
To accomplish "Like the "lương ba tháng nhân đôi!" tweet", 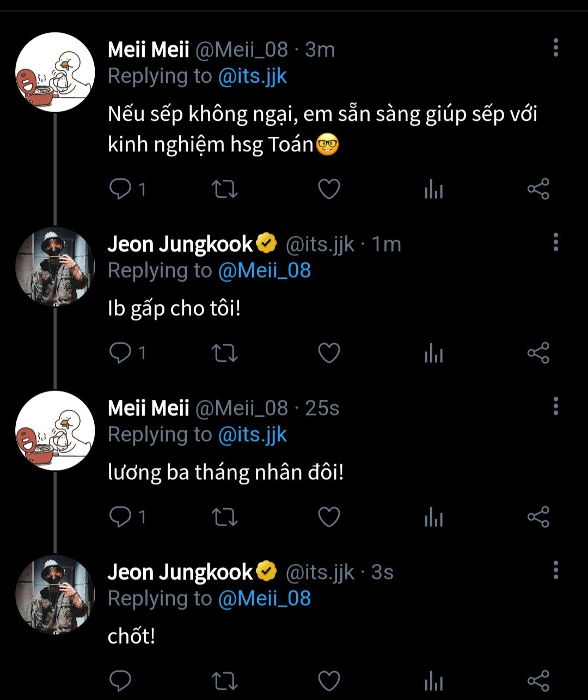I will [329, 516].
